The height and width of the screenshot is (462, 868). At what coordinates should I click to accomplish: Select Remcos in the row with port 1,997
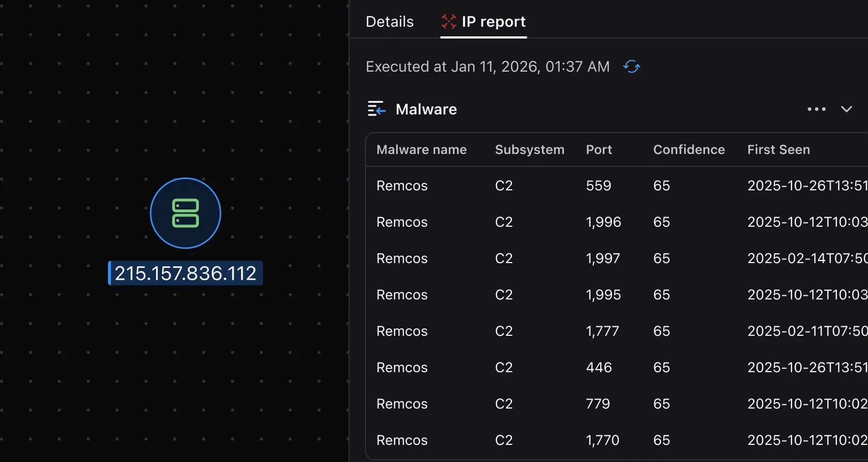(402, 258)
